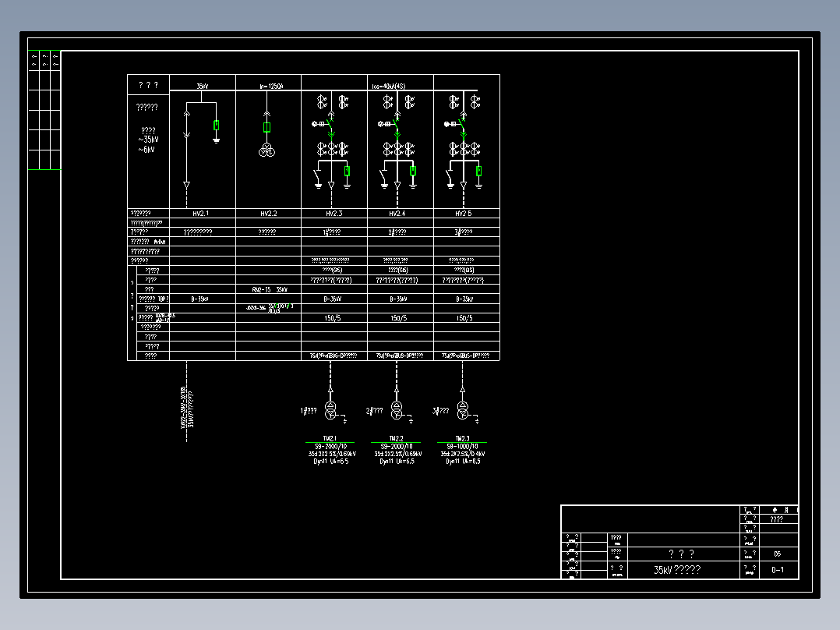This screenshot has width=840, height=630.
Task: Click the S9-2000/10 text under TM2.1
Action: click(x=330, y=447)
